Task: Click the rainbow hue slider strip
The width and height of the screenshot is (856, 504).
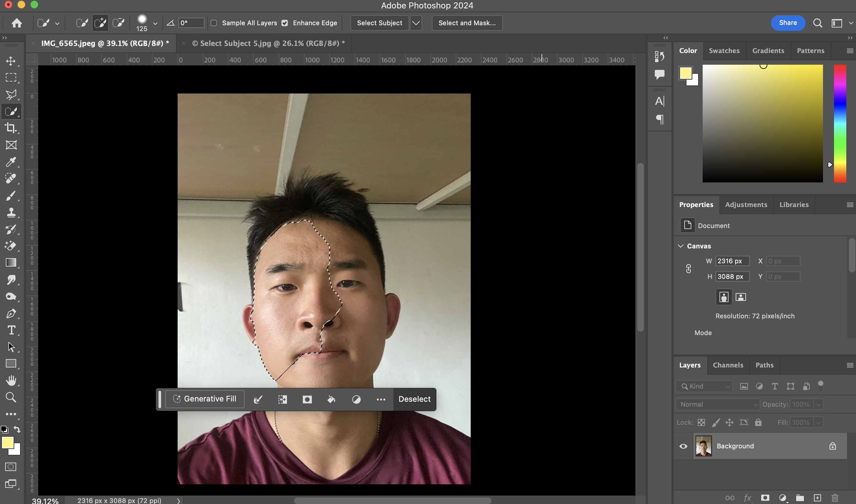Action: (x=840, y=123)
